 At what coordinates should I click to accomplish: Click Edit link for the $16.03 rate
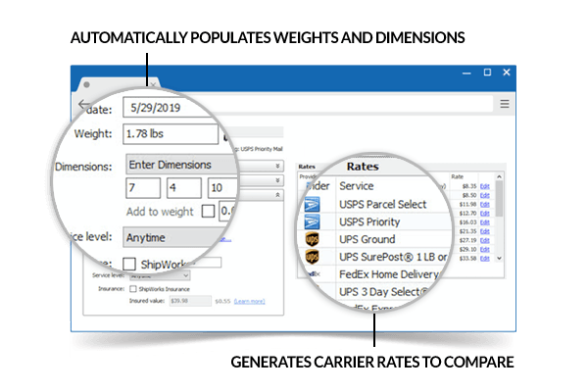point(485,222)
